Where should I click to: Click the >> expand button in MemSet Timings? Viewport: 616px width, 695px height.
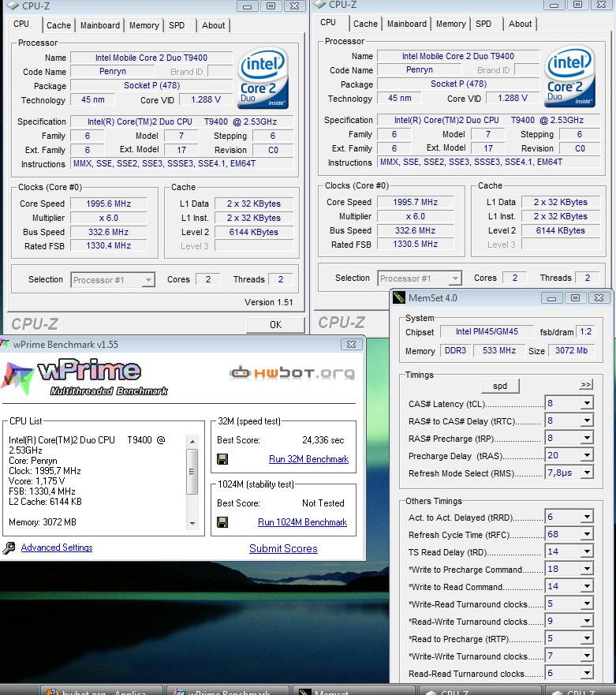coord(586,384)
